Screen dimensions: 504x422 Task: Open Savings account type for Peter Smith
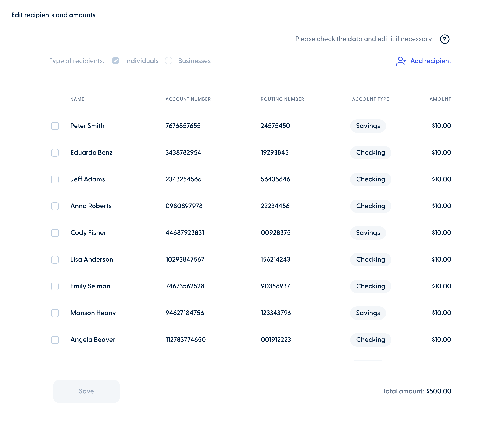[368, 126]
